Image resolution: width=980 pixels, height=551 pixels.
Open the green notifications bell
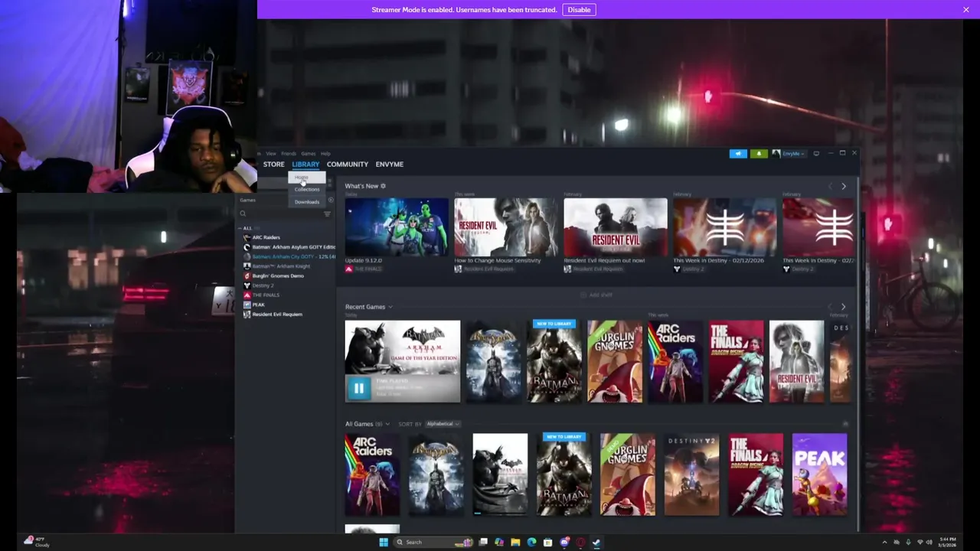(759, 154)
